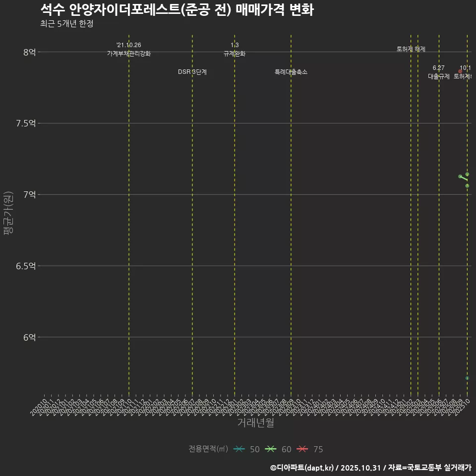Click the DSR 3단계 event marker
476x476 pixels.
pos(193,71)
